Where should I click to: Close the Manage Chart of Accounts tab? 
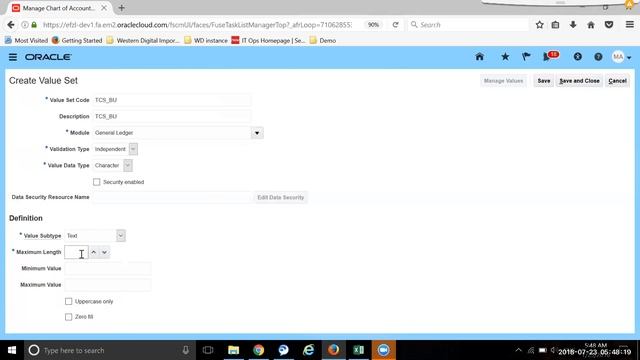(104, 8)
